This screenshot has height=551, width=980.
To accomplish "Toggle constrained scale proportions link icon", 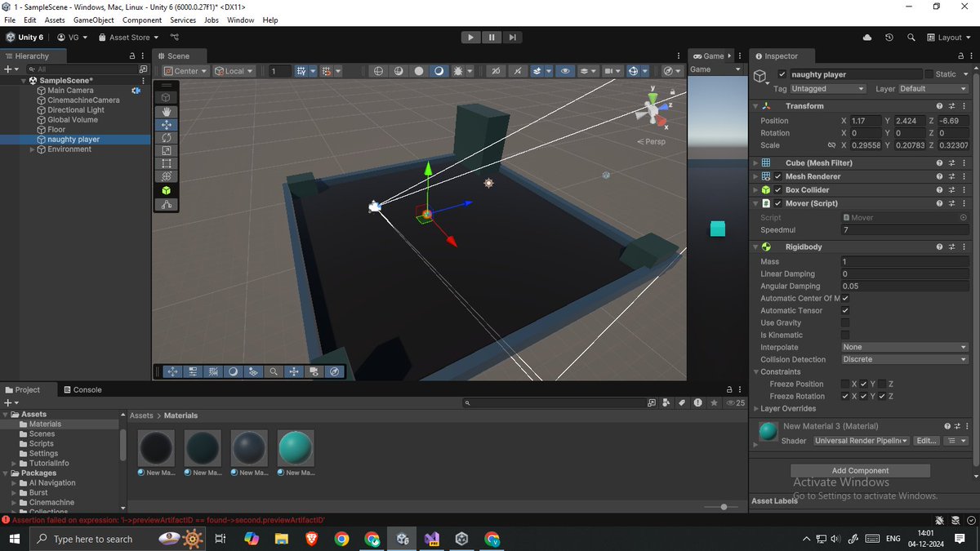I will pyautogui.click(x=831, y=145).
